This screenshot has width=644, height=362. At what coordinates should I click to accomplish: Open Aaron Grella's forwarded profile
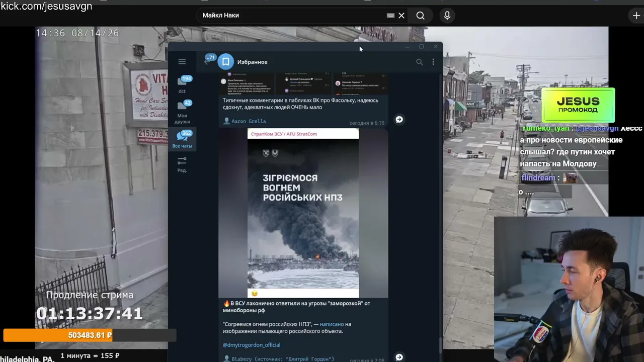coord(249,121)
